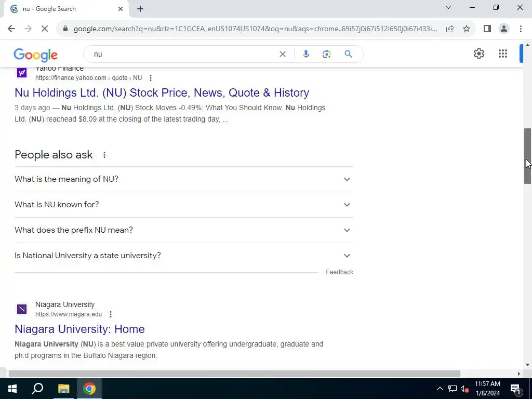
Task: Open the notification center icon
Action: pyautogui.click(x=516, y=389)
